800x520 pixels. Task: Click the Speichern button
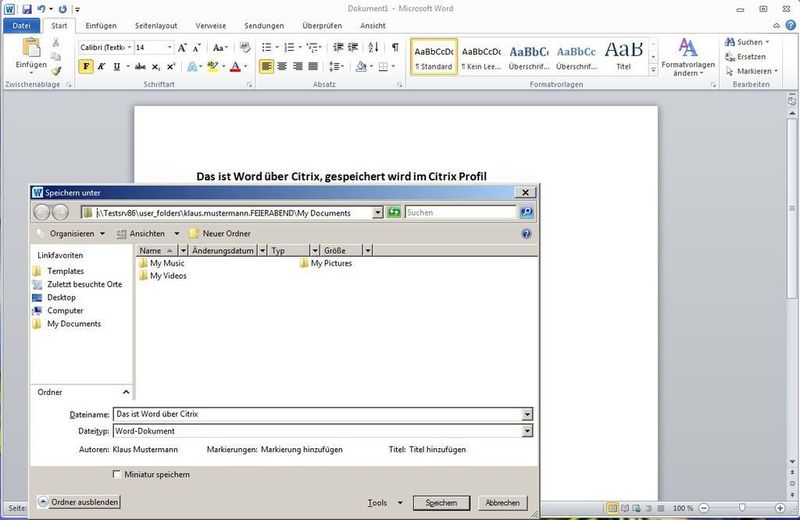pos(441,503)
